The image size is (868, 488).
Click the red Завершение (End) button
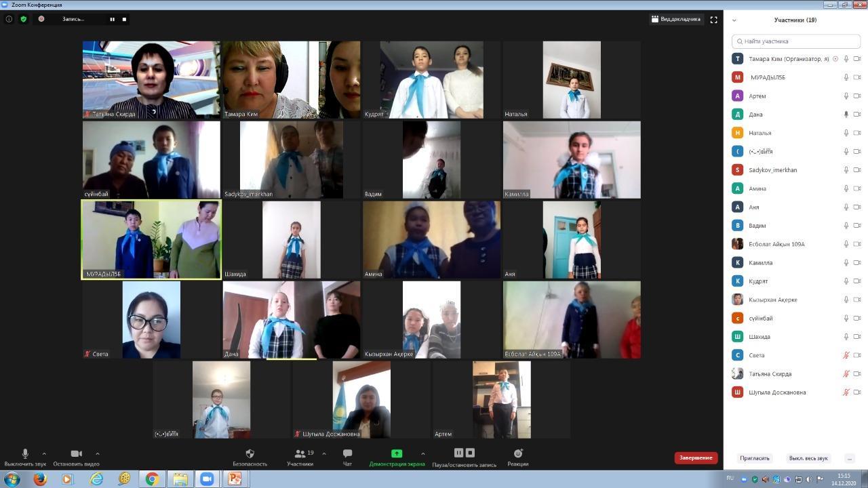[696, 457]
